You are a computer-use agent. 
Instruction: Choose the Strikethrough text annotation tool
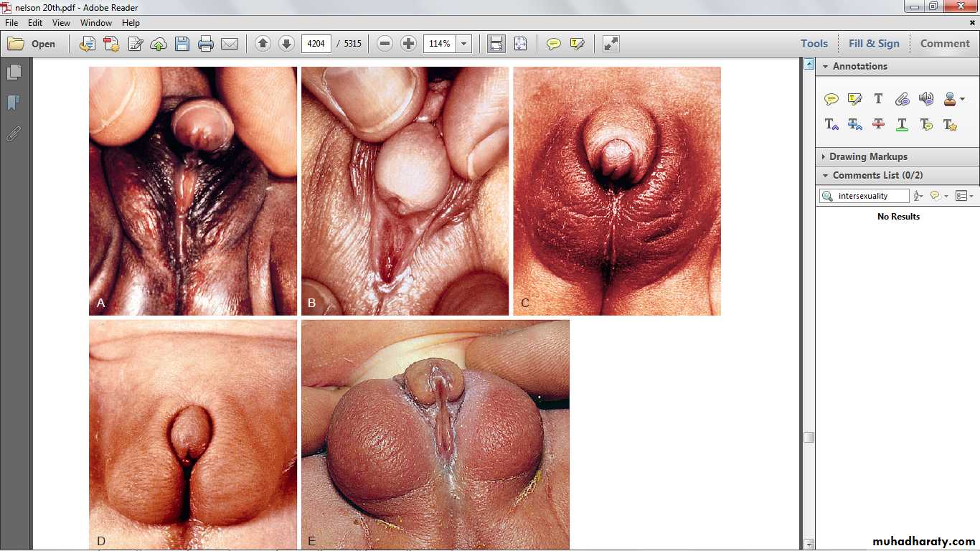[878, 124]
